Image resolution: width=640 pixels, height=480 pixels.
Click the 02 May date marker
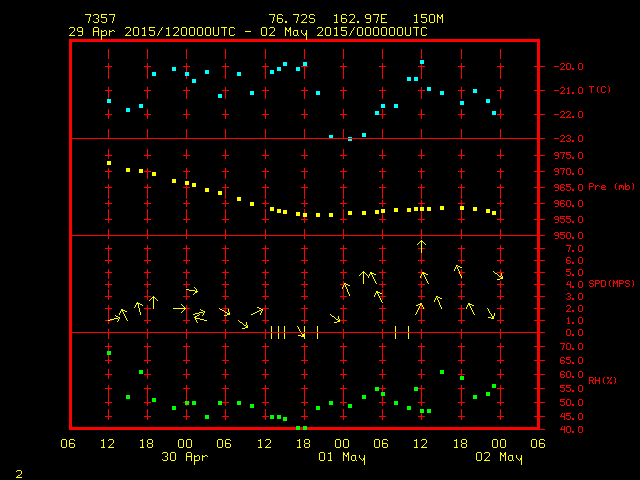(x=497, y=457)
